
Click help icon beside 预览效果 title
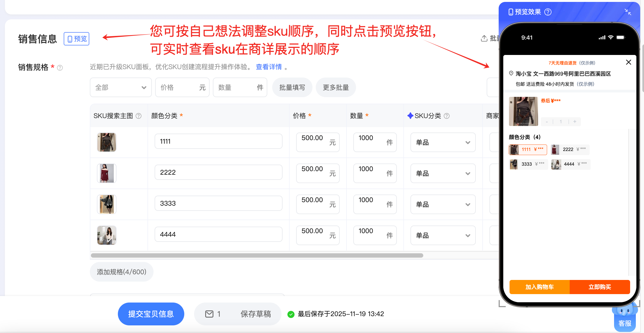coord(548,12)
